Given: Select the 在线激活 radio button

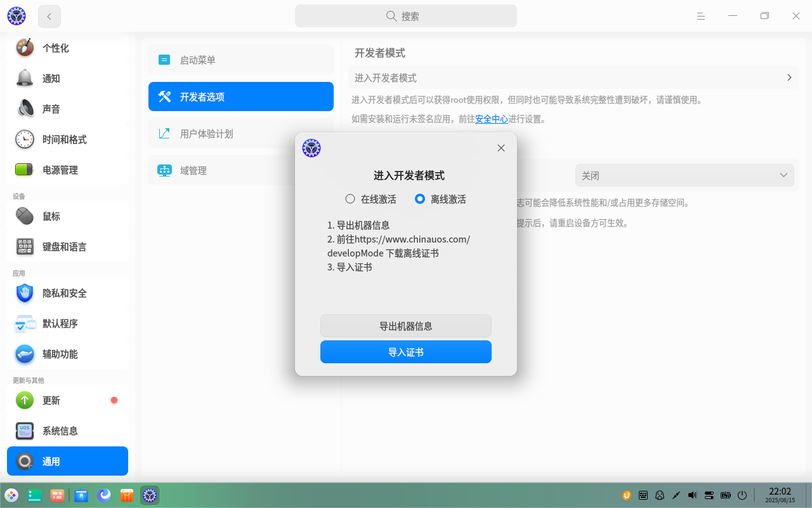Looking at the screenshot, I should click(x=350, y=199).
